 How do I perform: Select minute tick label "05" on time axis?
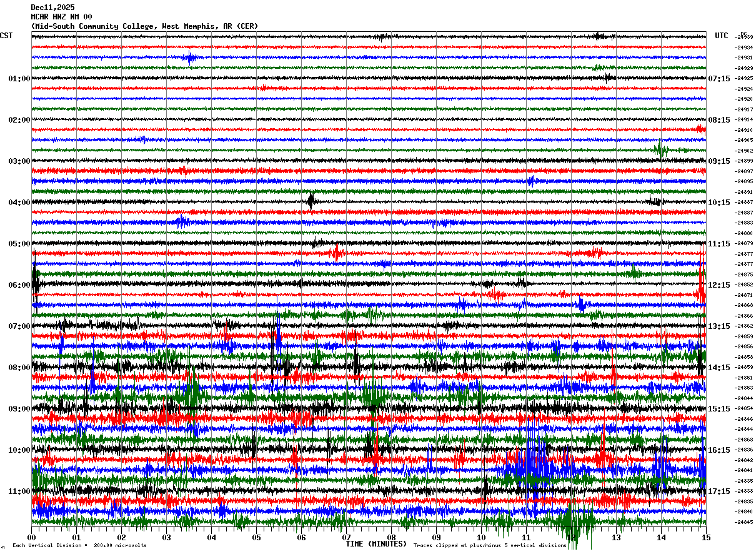coord(256,537)
